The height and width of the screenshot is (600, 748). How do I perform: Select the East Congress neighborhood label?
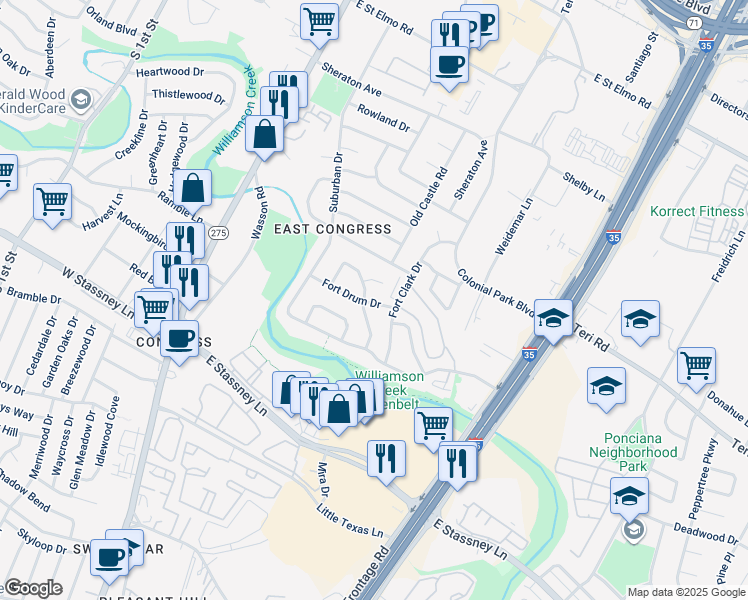click(333, 229)
